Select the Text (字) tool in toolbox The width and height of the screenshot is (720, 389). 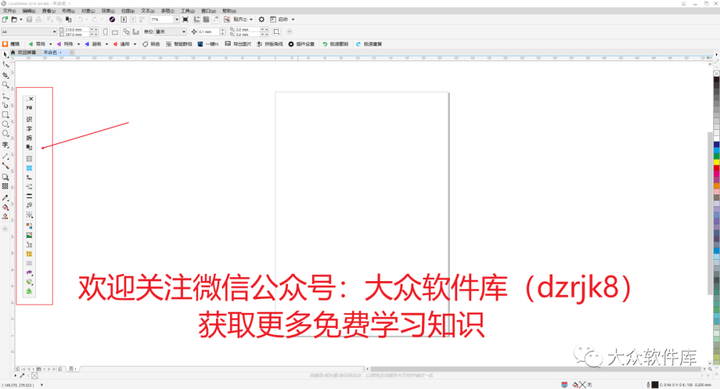click(x=6, y=145)
